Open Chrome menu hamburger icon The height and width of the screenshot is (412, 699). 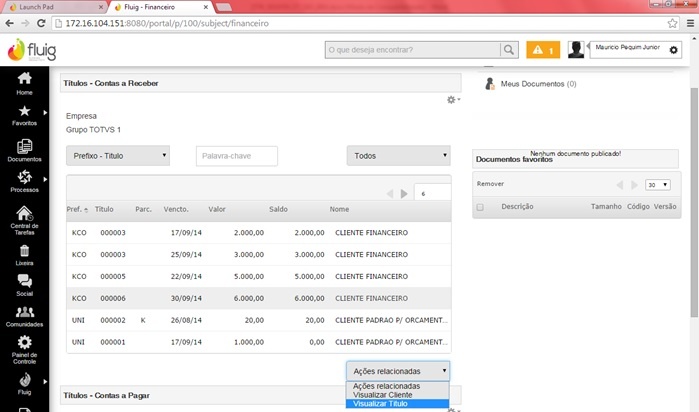691,23
